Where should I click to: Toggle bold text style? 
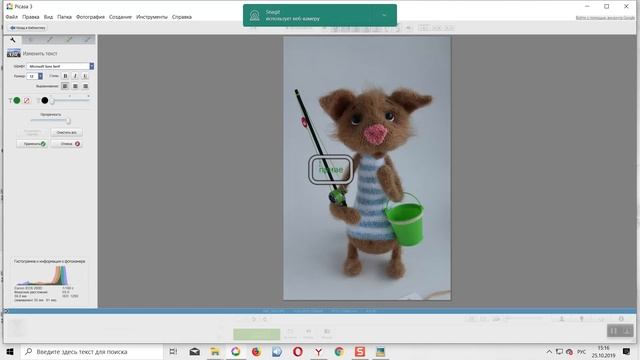(x=65, y=76)
